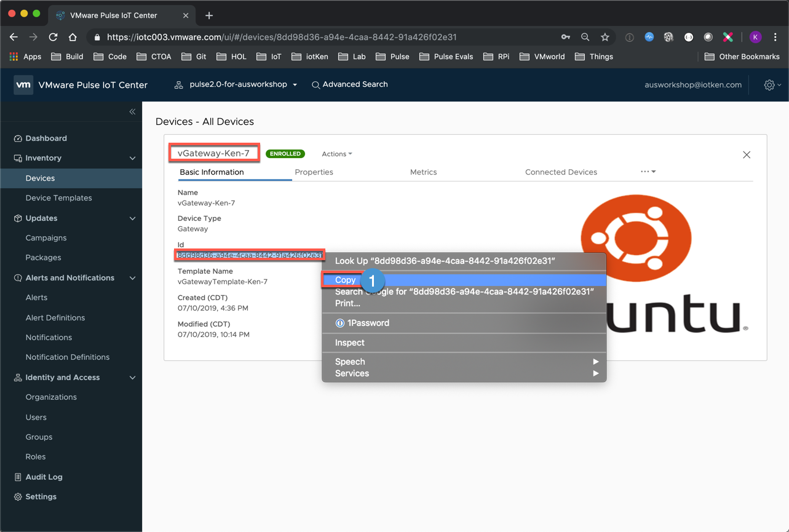This screenshot has height=532, width=789.
Task: Click the site info lock icon
Action: 97,37
